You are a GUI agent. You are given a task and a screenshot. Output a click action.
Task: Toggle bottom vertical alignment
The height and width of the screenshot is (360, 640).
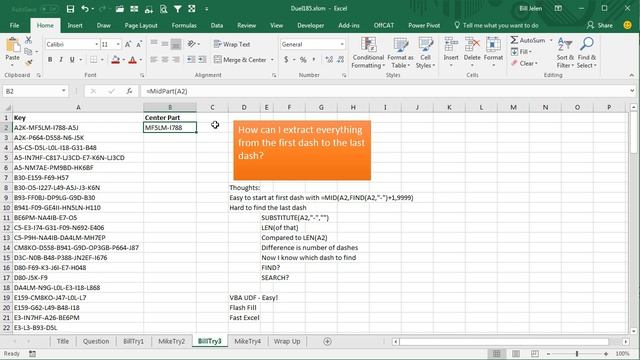point(176,44)
